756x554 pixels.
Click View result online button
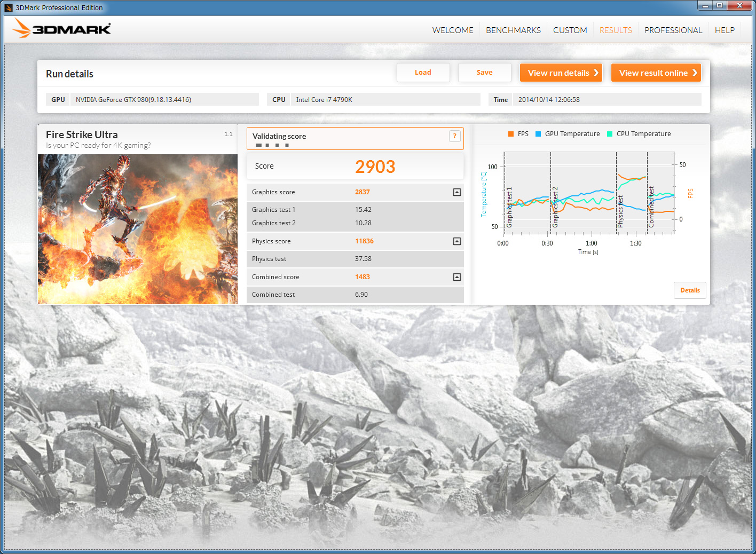[x=656, y=73]
